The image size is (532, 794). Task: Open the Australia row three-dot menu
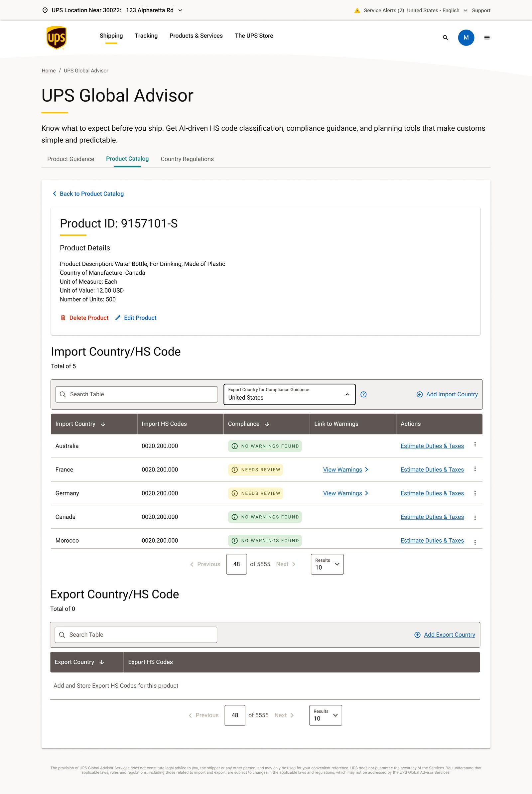click(x=475, y=445)
